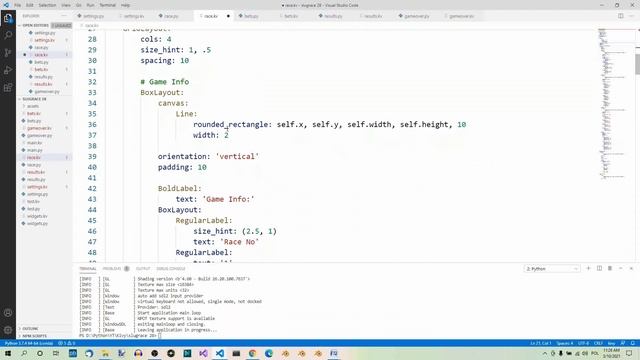Open widgets.kv in the file tree

(x=37, y=216)
